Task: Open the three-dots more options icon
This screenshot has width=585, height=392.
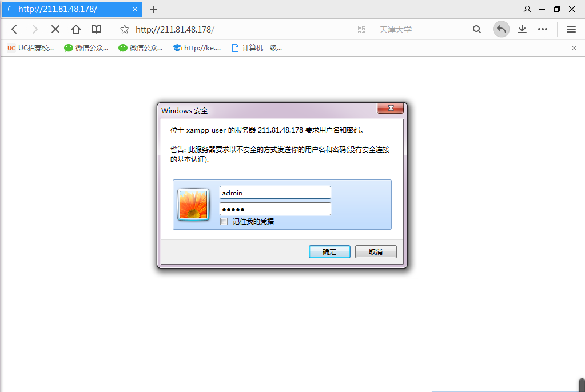Action: (543, 29)
